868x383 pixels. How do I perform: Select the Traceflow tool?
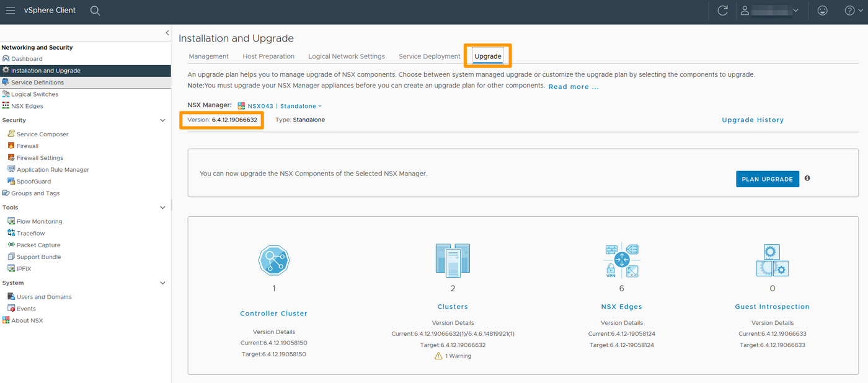click(30, 232)
